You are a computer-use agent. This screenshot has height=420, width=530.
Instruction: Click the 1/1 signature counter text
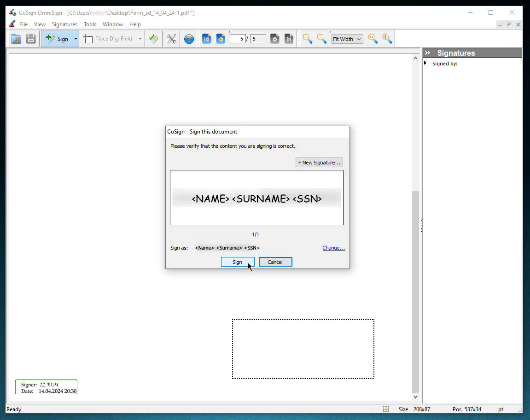(x=256, y=234)
